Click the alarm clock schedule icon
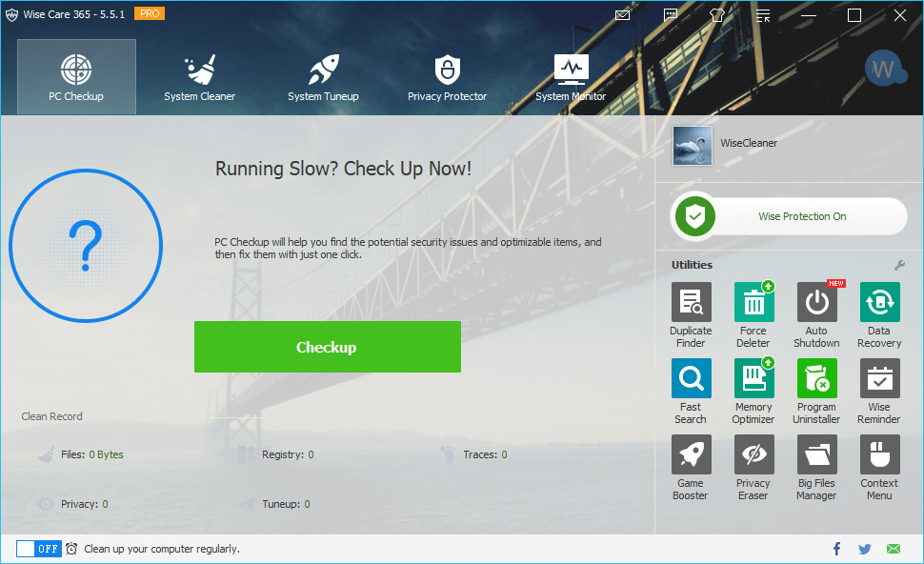The image size is (924, 564). click(x=71, y=549)
